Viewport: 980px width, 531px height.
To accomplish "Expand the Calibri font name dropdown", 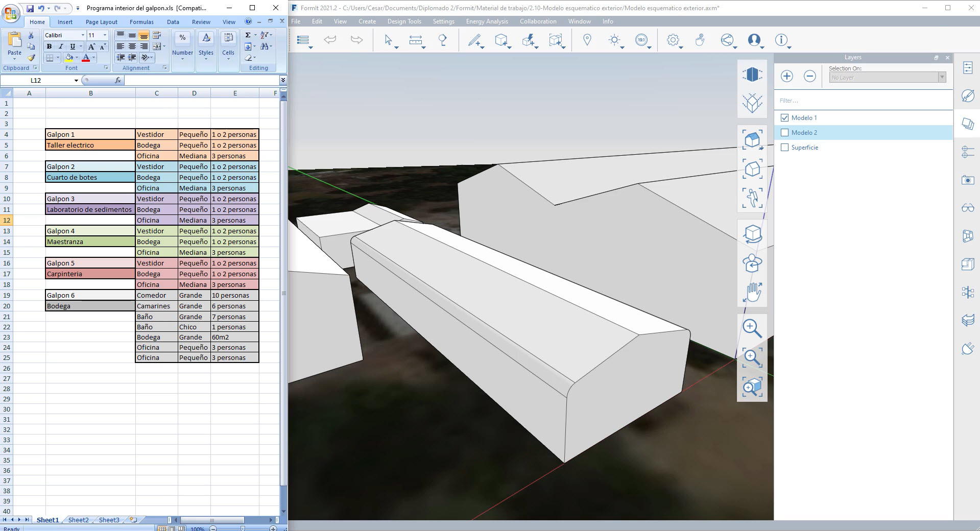I will click(x=83, y=35).
